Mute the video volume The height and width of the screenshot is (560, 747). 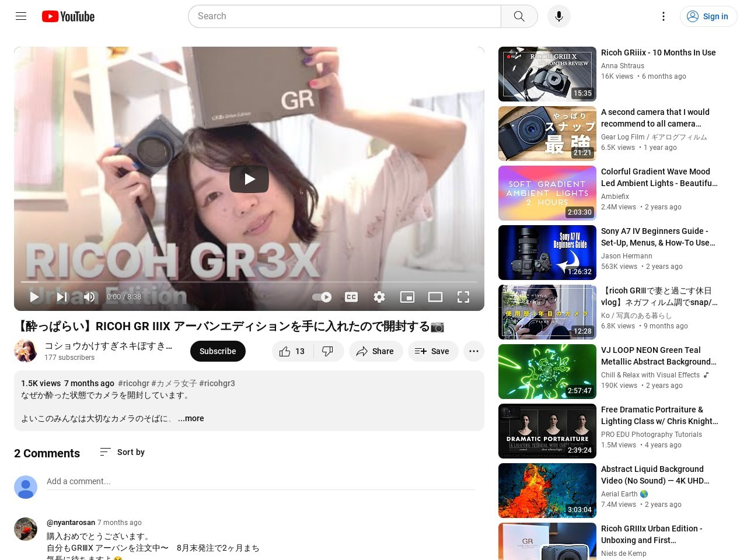pyautogui.click(x=89, y=297)
